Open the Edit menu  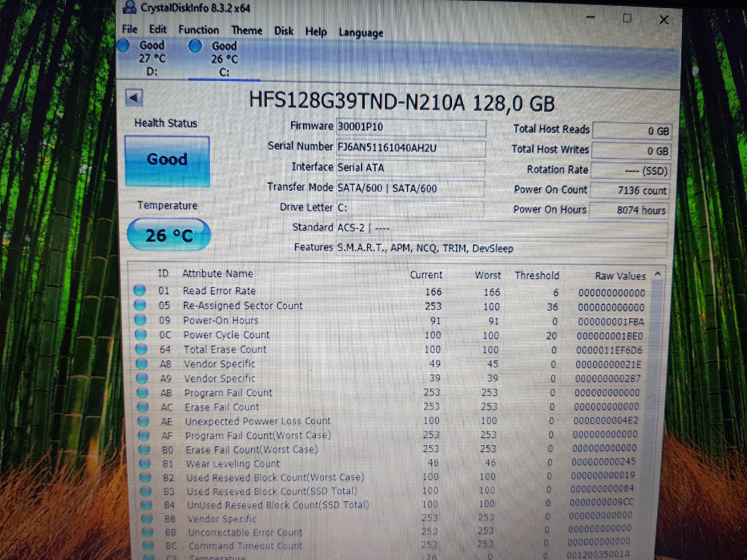click(x=158, y=30)
